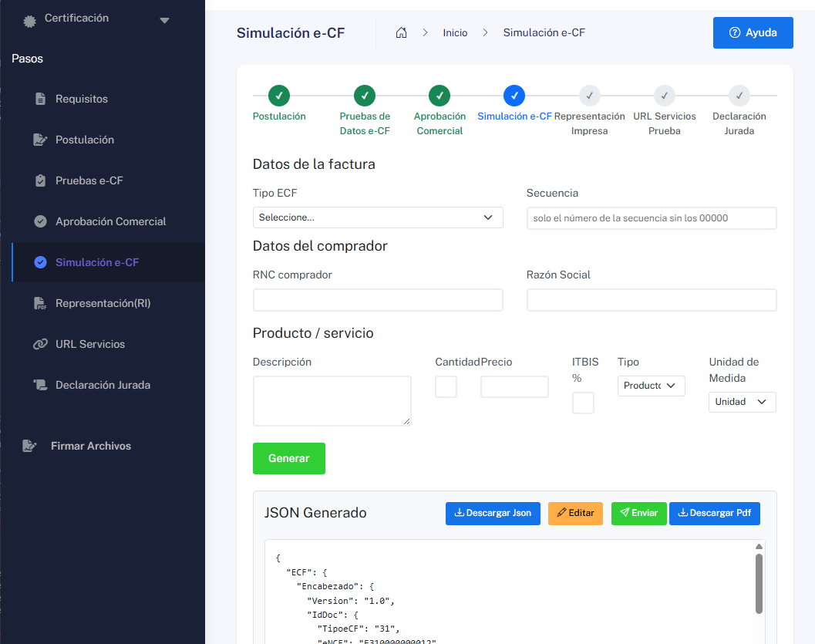Click the Precio input box
Viewport: 815px width, 644px height.
(x=514, y=386)
